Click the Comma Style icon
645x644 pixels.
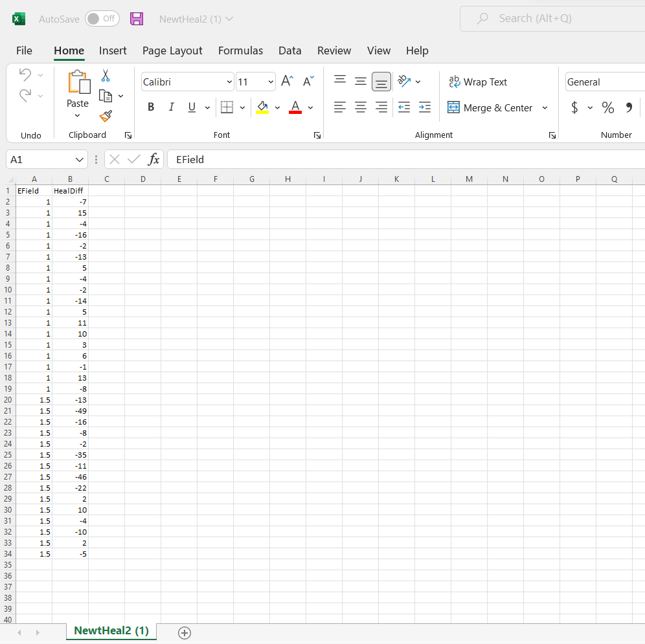click(628, 107)
